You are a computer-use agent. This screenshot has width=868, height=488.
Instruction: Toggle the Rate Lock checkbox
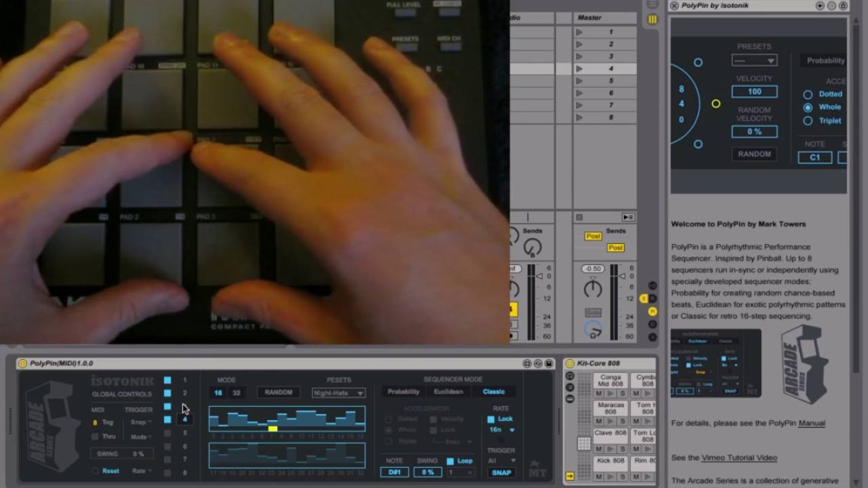(491, 420)
